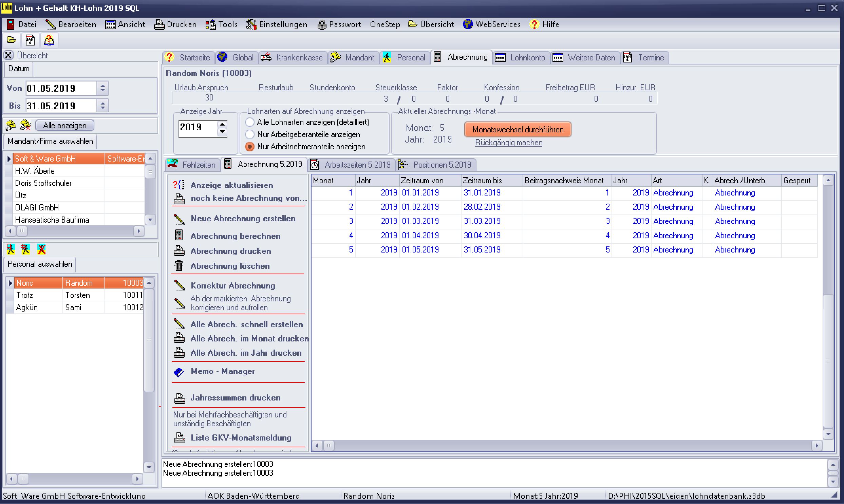Click the crossed-out person filter icon

41,249
